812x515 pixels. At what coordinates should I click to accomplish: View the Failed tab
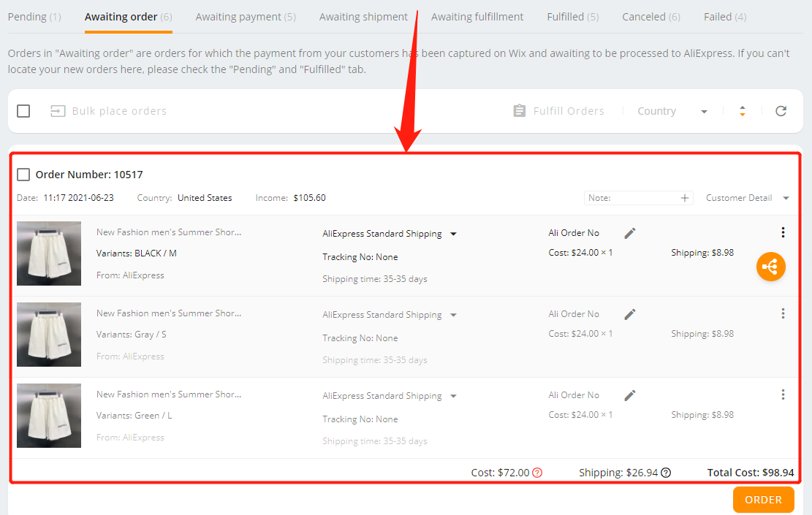pyautogui.click(x=725, y=17)
